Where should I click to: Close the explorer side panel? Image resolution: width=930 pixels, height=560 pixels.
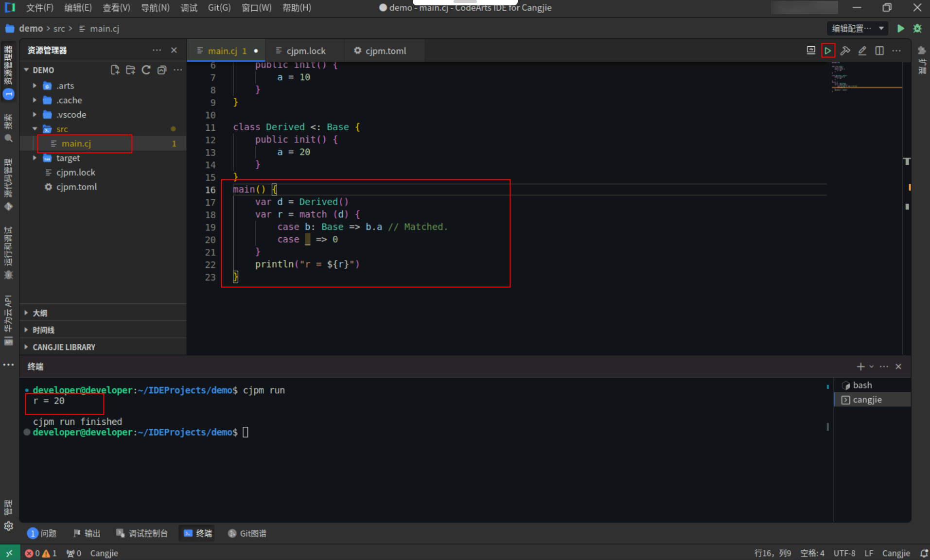[x=174, y=50]
